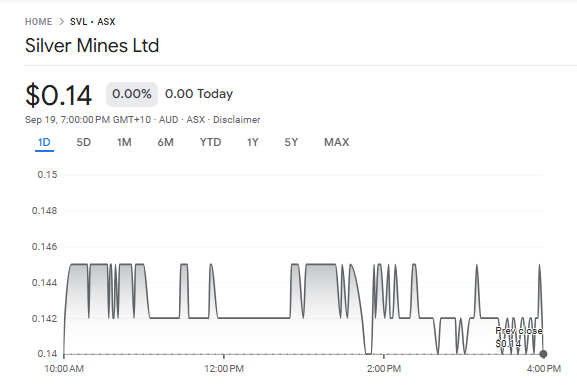The height and width of the screenshot is (385, 577).
Task: Click the 0.146 y-axis label
Action: pyautogui.click(x=45, y=247)
